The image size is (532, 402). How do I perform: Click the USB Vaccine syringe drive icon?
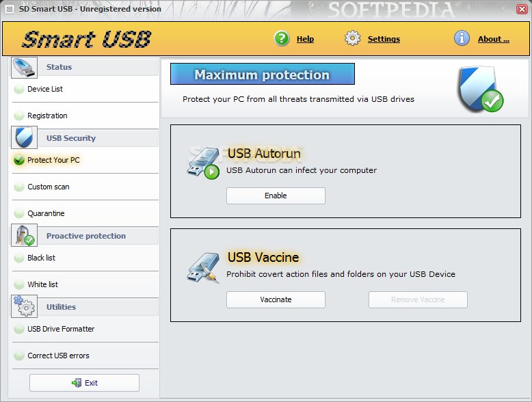(203, 268)
